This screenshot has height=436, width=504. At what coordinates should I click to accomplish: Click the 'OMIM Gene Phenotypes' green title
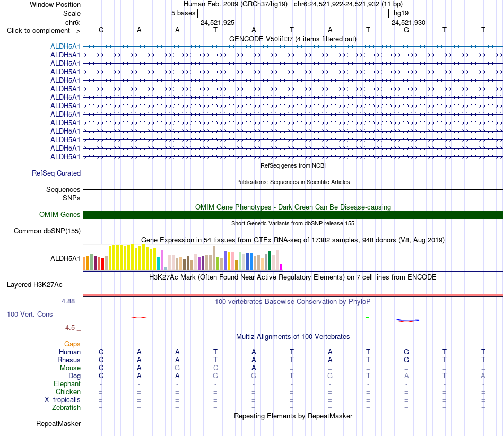click(x=293, y=207)
